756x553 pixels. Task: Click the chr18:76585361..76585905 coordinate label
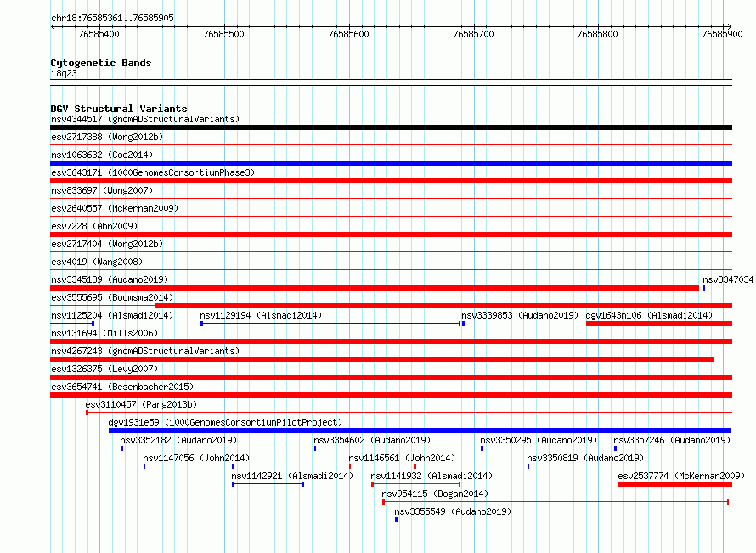click(x=112, y=18)
